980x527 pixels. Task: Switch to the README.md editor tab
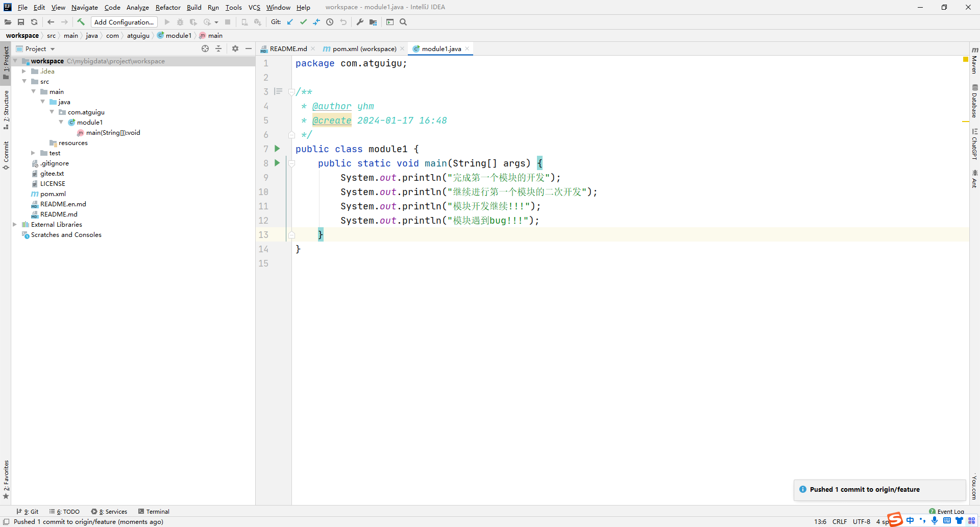point(288,49)
